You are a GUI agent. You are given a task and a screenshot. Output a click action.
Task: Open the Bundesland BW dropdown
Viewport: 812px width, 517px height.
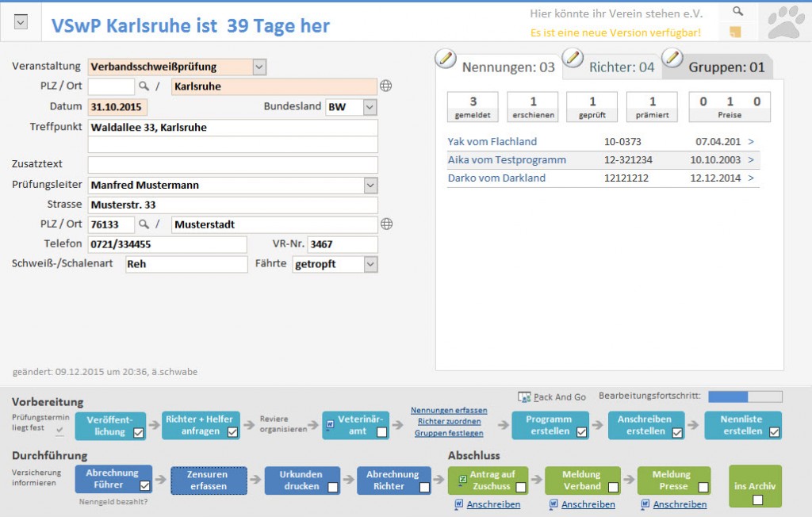click(370, 107)
